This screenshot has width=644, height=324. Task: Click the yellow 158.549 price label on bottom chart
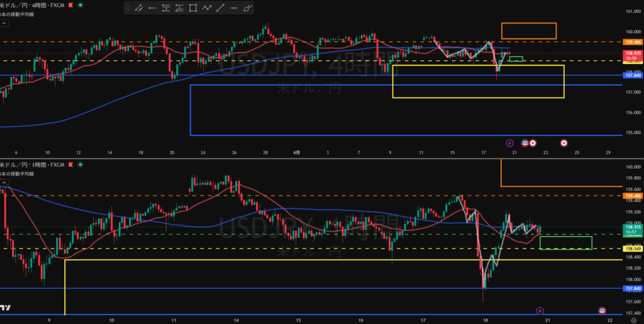coord(631,249)
